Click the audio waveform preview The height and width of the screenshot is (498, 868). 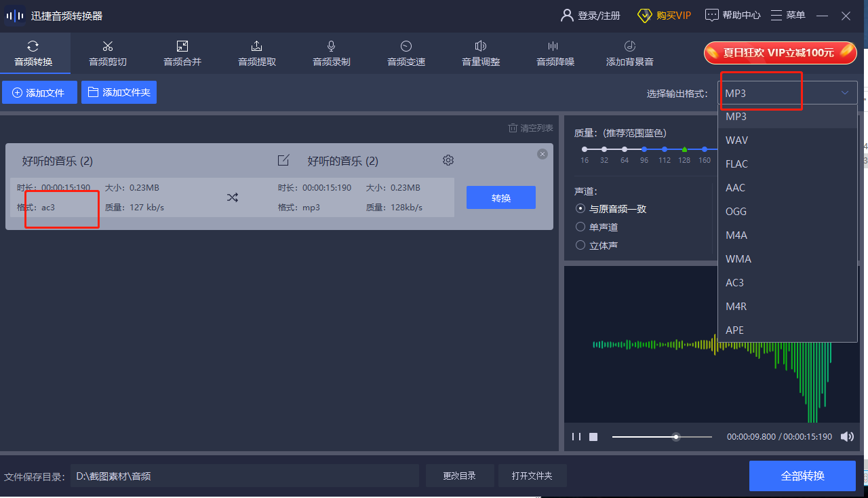click(x=712, y=345)
